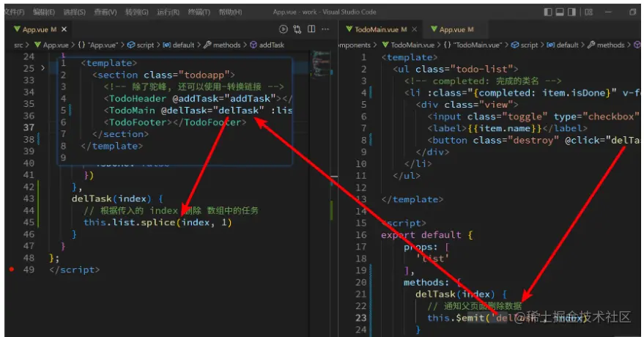Open More Actions ellipsis in left editor

tap(325, 29)
